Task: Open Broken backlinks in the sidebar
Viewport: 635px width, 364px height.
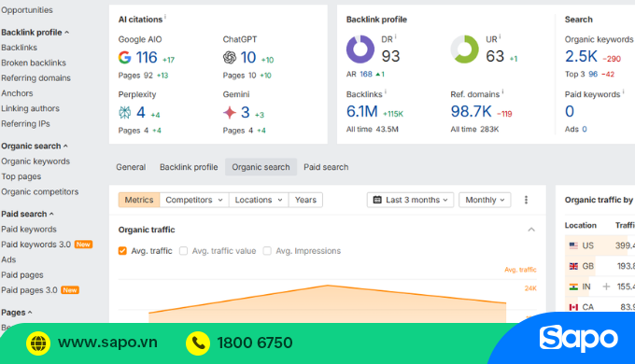Action: (x=34, y=63)
